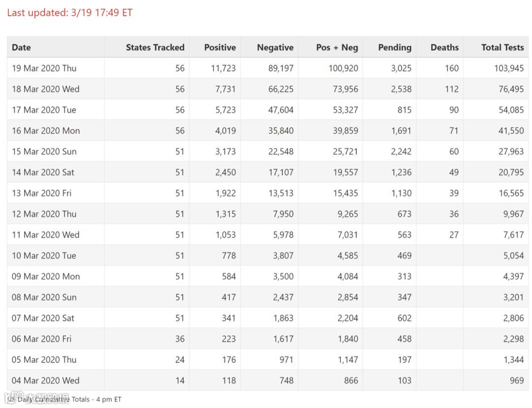The height and width of the screenshot is (408, 532).
Task: Click the Positive column header
Action: pyautogui.click(x=220, y=48)
